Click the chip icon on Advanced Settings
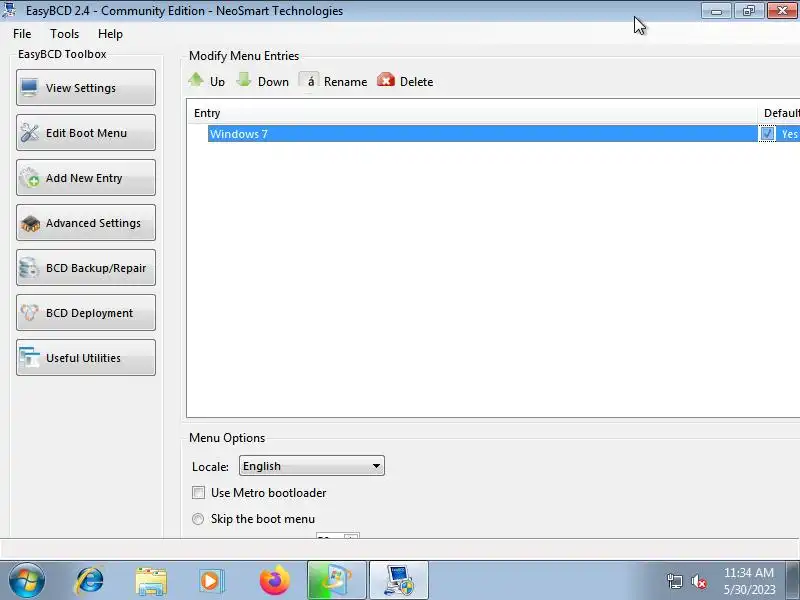This screenshot has height=600, width=800. tap(30, 223)
